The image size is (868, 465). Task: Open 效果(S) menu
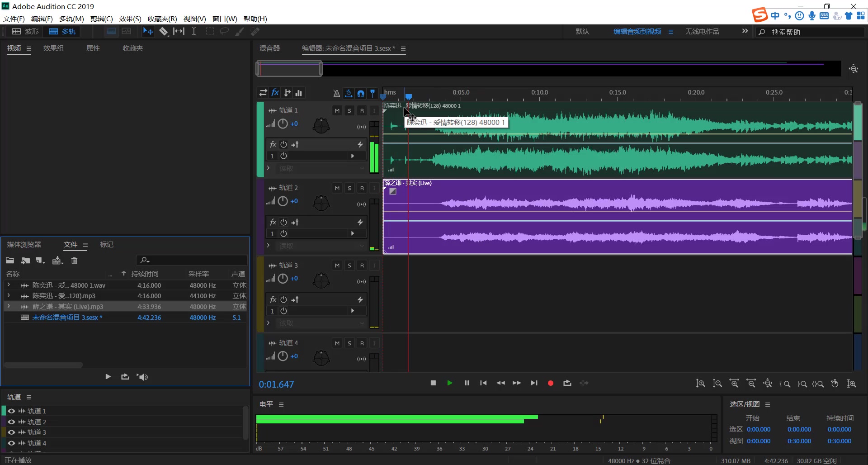(x=130, y=19)
